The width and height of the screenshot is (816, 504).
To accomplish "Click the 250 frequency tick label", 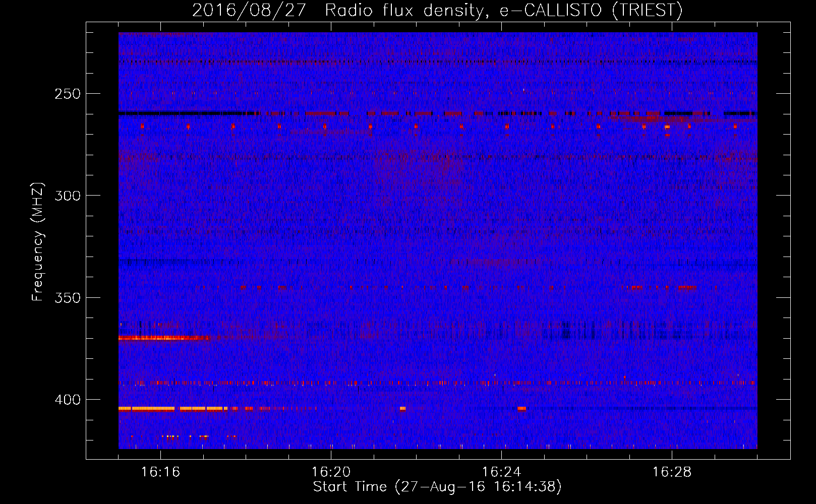I will point(68,94).
